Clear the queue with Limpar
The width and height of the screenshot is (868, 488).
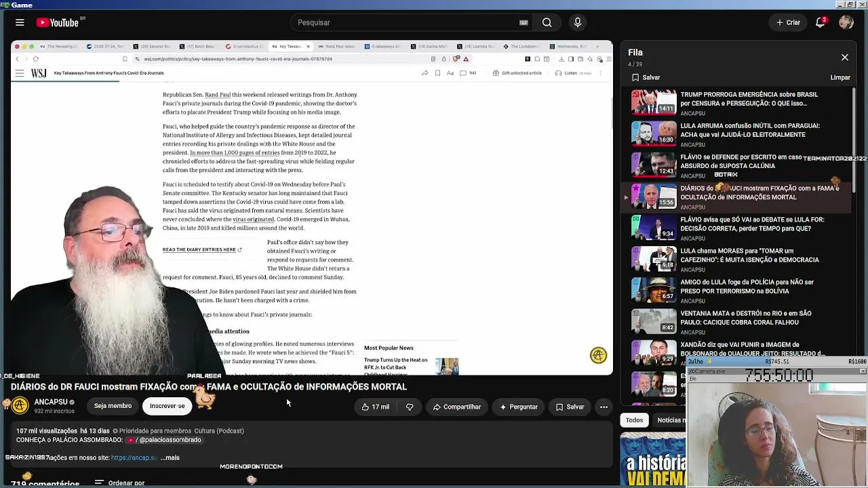click(840, 77)
